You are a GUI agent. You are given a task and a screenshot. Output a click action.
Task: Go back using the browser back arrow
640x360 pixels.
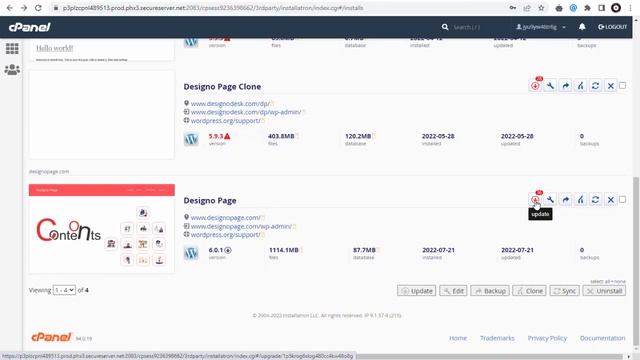coord(9,8)
